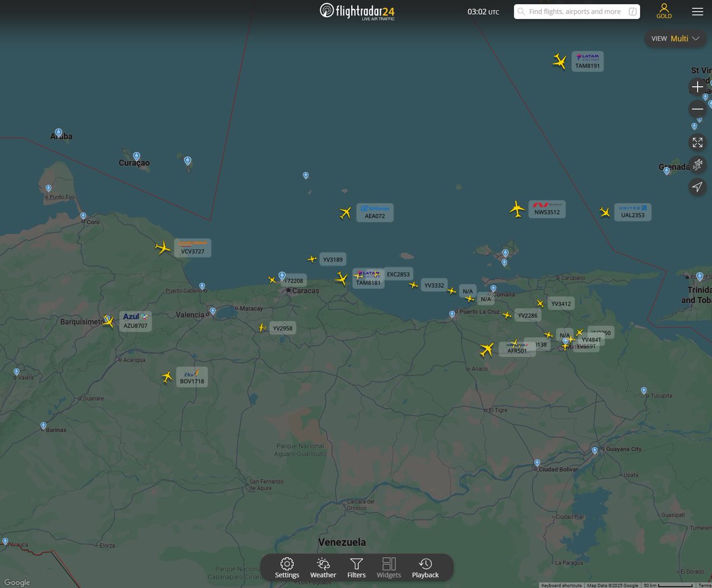Zoom in the map with plus button
Screen dimensions: 712x588
click(x=698, y=87)
